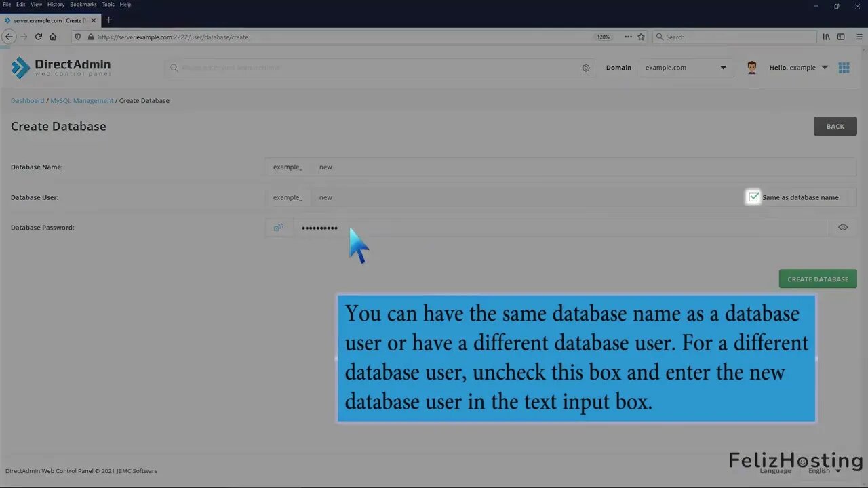Open the tracking protection shield icon
Screen dimensions: 868x488
(x=78, y=37)
